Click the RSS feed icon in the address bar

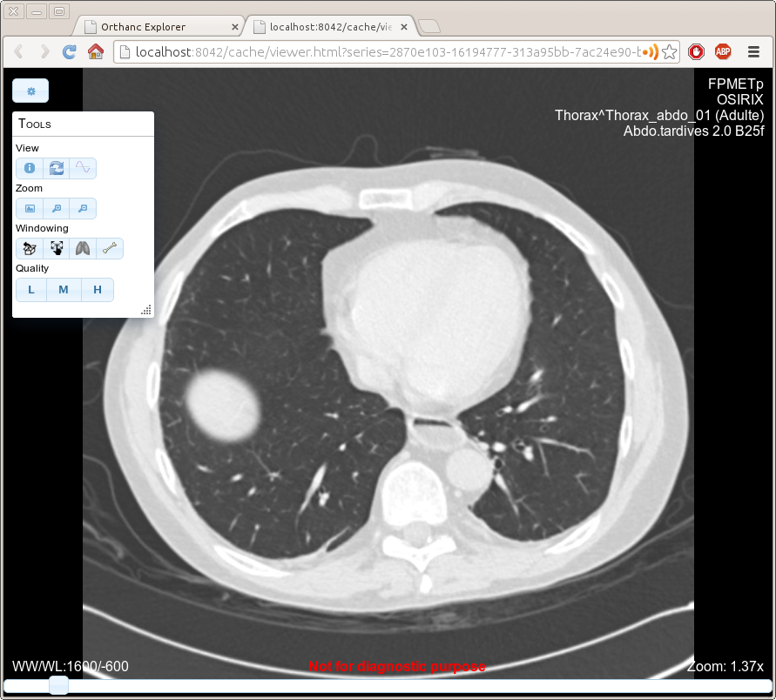pyautogui.click(x=651, y=52)
